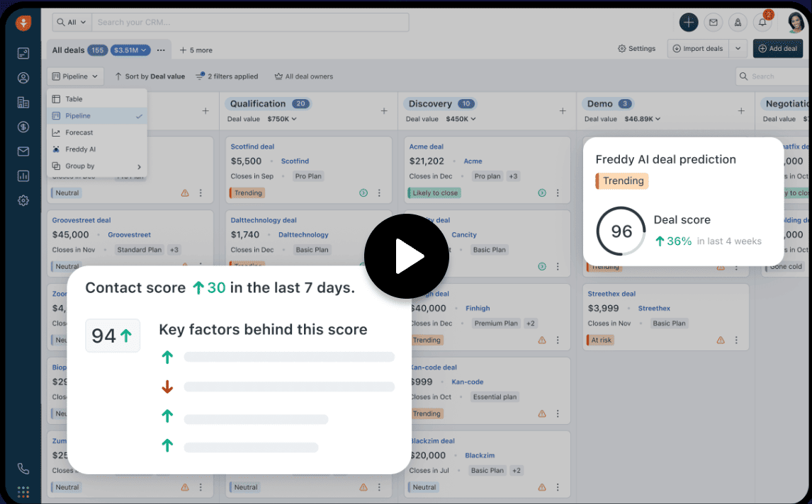812x504 pixels.
Task: Add a deal to the Demo column
Action: click(742, 110)
